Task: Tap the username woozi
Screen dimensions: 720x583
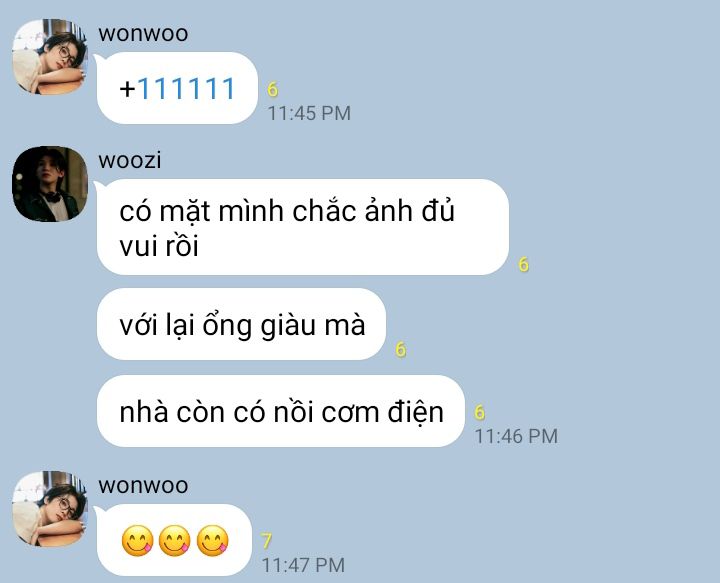Action: click(130, 160)
